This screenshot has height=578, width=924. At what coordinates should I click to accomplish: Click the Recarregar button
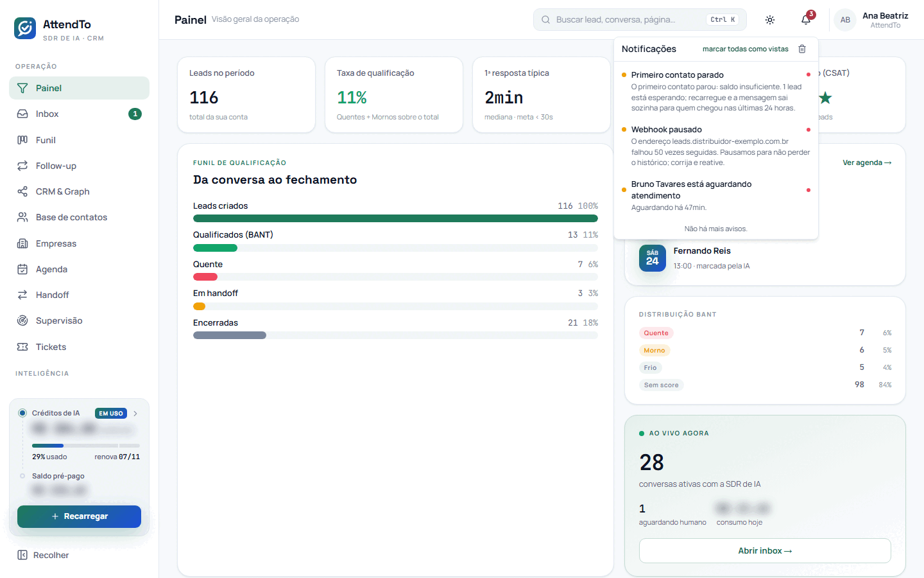click(x=79, y=516)
